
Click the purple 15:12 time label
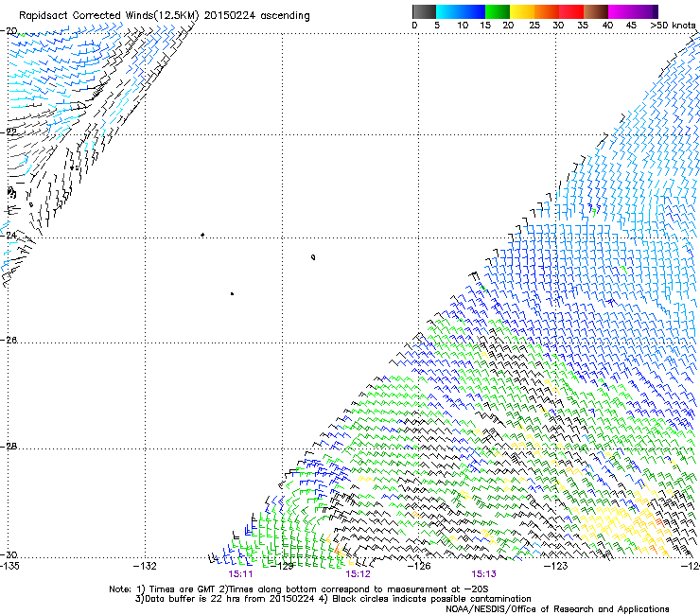pos(358,574)
